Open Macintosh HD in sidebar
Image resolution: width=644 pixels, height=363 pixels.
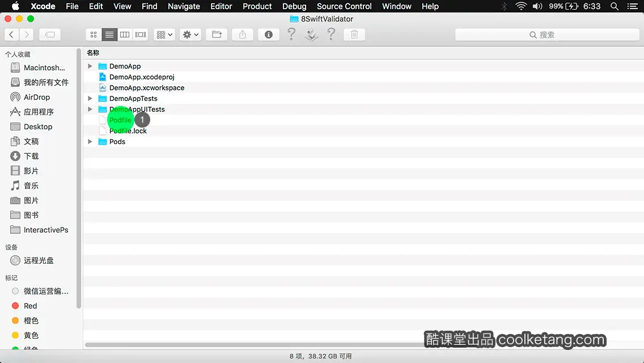tap(38, 67)
